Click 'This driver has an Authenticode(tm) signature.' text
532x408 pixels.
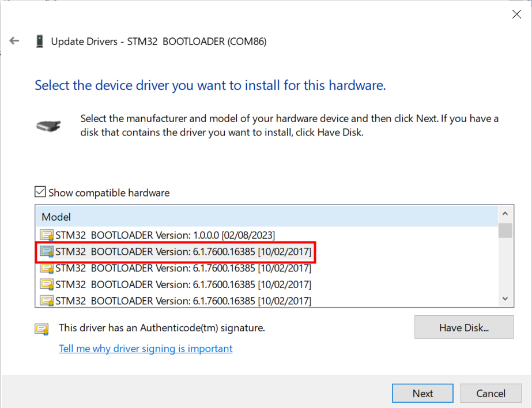coord(162,328)
